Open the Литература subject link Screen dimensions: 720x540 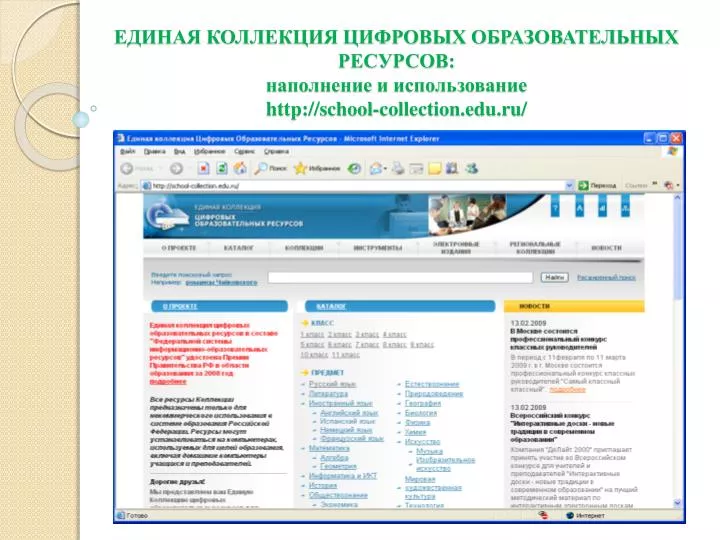[x=328, y=394]
